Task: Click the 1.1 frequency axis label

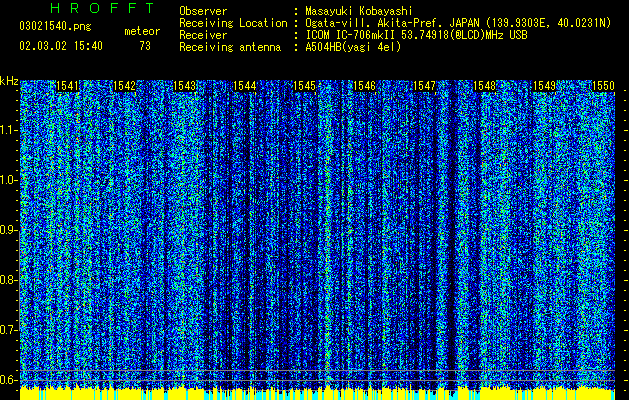Action: pyautogui.click(x=9, y=130)
